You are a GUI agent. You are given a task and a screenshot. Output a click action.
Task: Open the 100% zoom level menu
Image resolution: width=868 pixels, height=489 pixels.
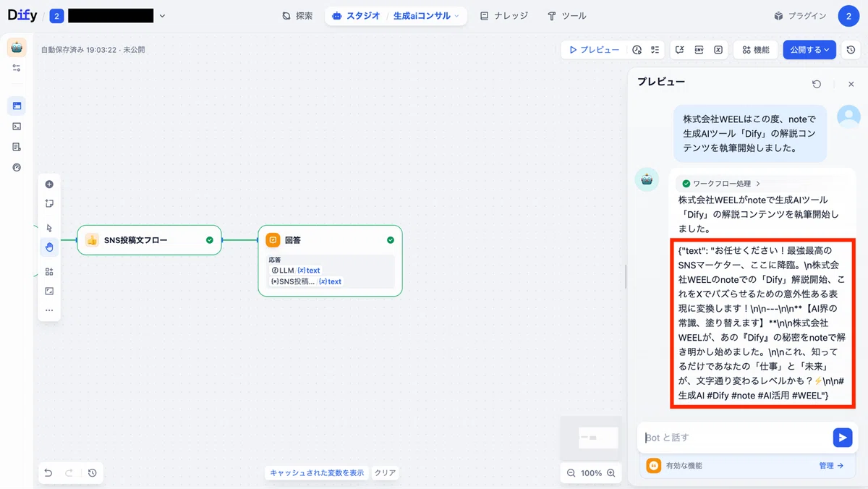[591, 473]
